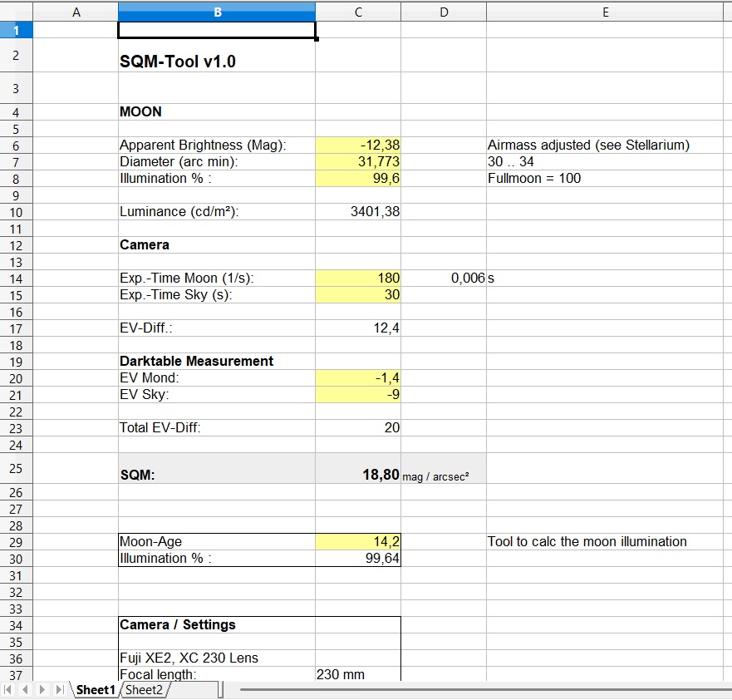Viewport: 732px width, 700px height.
Task: Switch to the Sheet2 tab
Action: (145, 690)
